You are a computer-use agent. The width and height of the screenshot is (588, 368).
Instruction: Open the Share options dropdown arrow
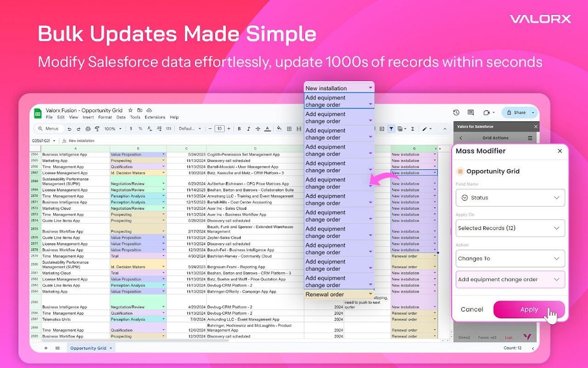(x=533, y=112)
